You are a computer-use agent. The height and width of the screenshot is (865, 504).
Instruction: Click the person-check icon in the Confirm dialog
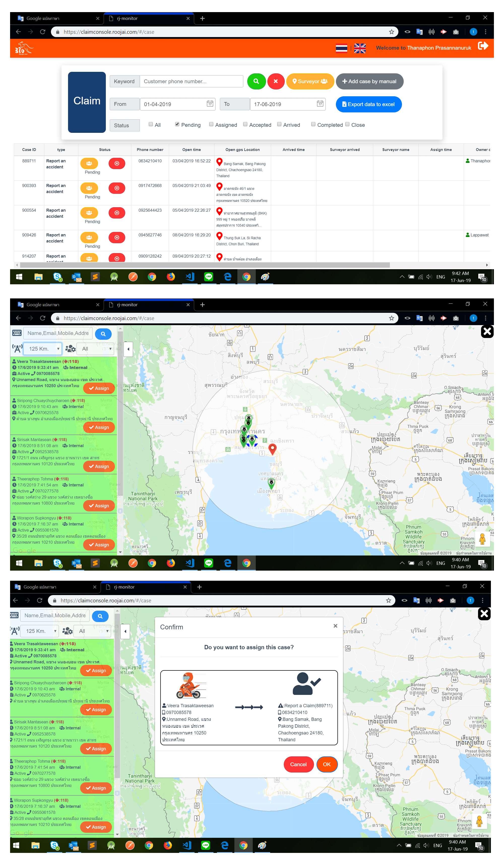pos(306,684)
